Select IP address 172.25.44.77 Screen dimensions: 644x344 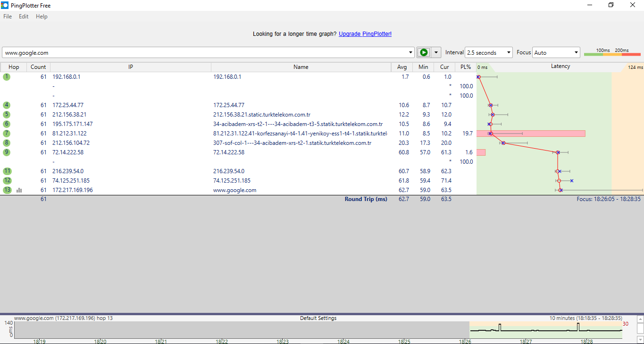click(68, 105)
